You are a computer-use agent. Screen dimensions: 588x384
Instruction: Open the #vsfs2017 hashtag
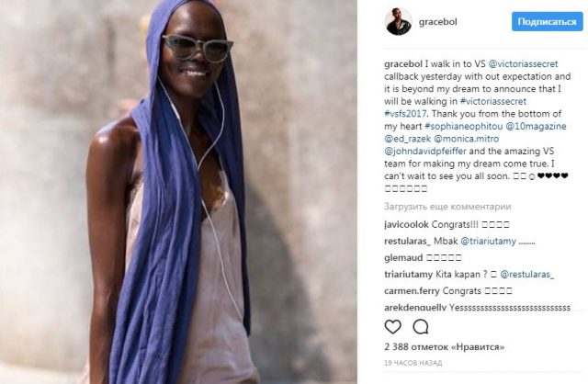tap(405, 114)
